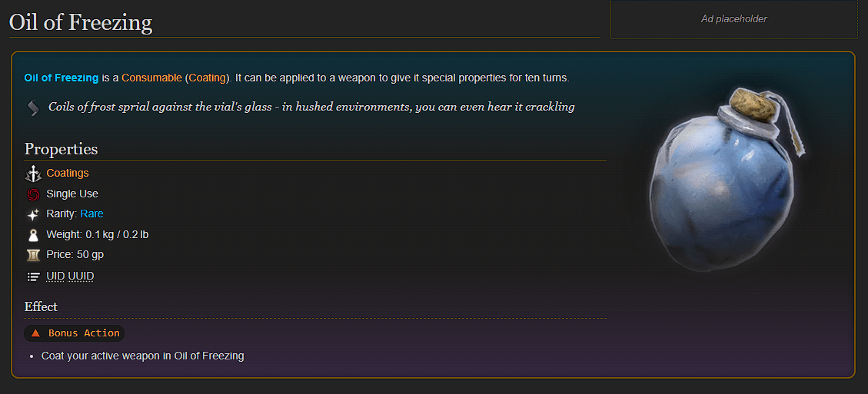868x394 pixels.
Task: Click the Properties section heading
Action: tap(61, 149)
